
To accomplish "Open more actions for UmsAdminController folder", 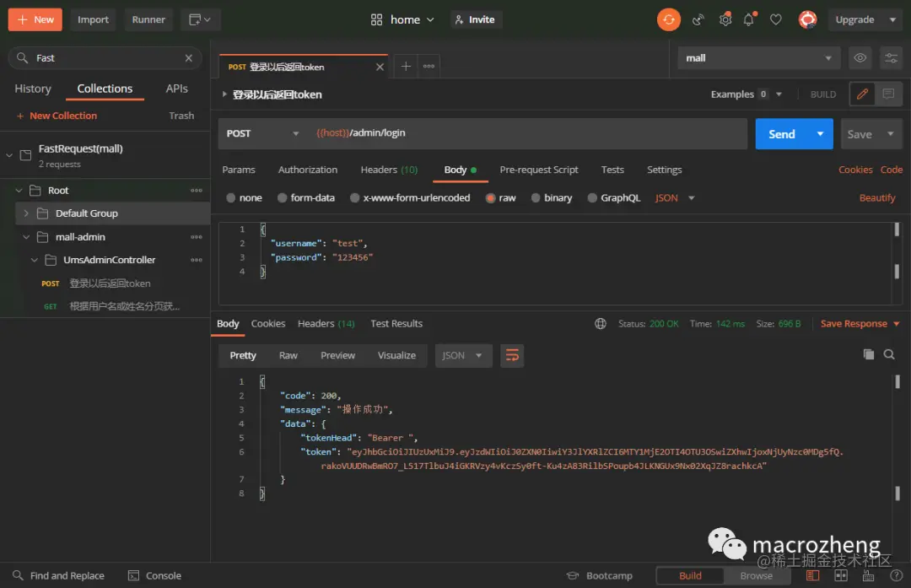I will (197, 260).
